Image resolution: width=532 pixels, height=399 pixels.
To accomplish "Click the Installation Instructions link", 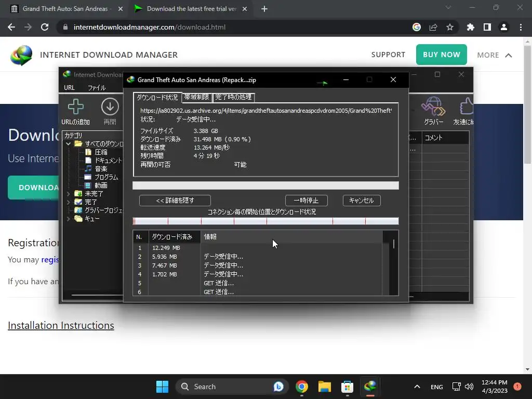I will (61, 325).
